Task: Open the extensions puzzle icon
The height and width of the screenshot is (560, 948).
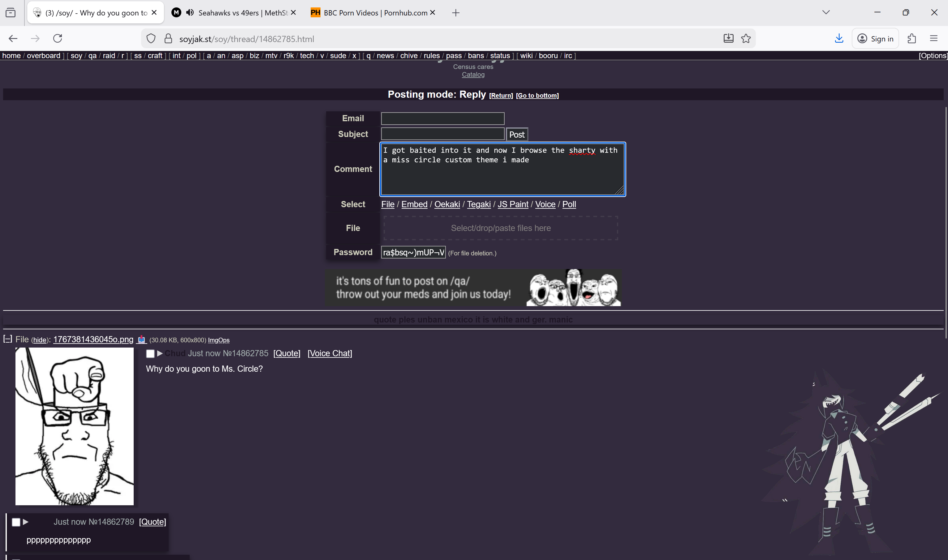Action: pos(912,38)
